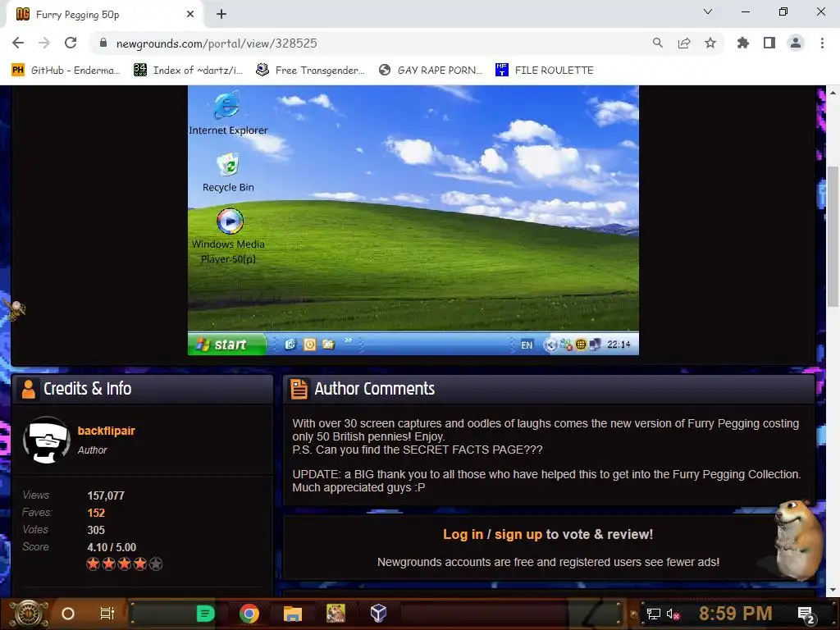Click the 157,077 views value
Viewport: 840px width, 630px height.
(106, 495)
